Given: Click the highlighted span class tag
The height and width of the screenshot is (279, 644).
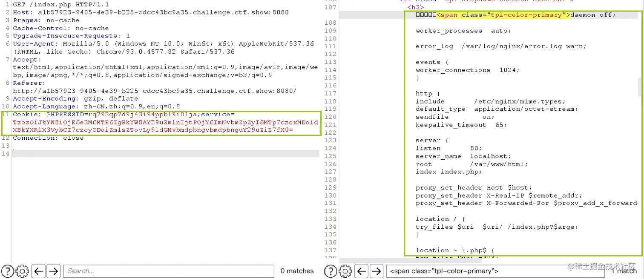Looking at the screenshot, I should click(x=503, y=15).
